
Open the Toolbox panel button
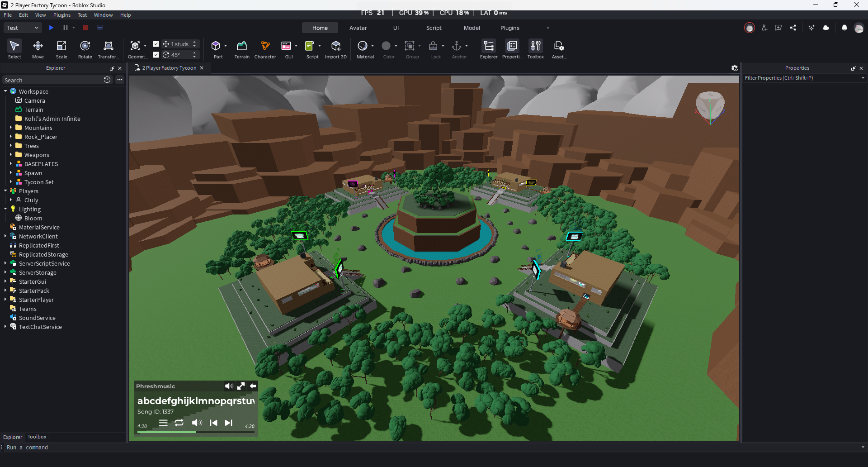(x=536, y=49)
